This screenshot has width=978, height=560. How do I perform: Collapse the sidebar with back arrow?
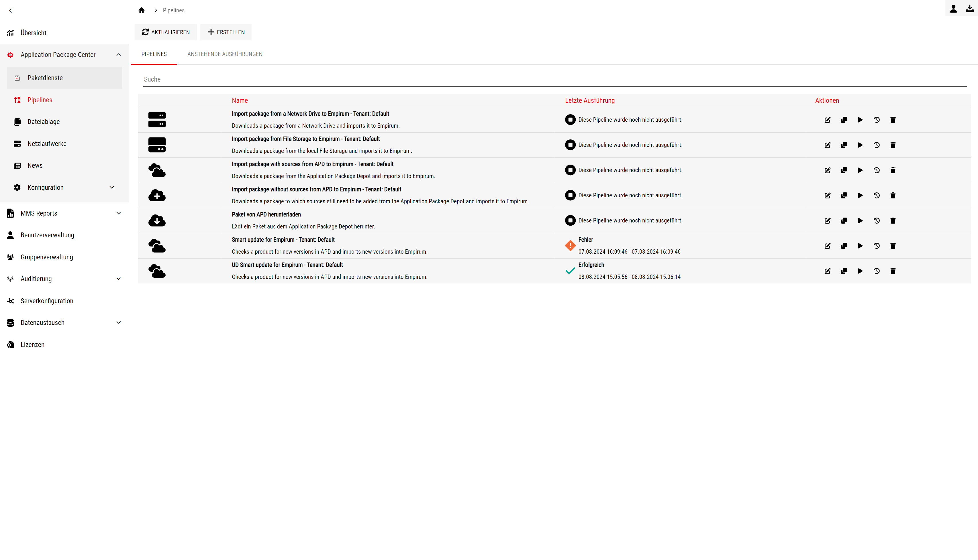[10, 11]
